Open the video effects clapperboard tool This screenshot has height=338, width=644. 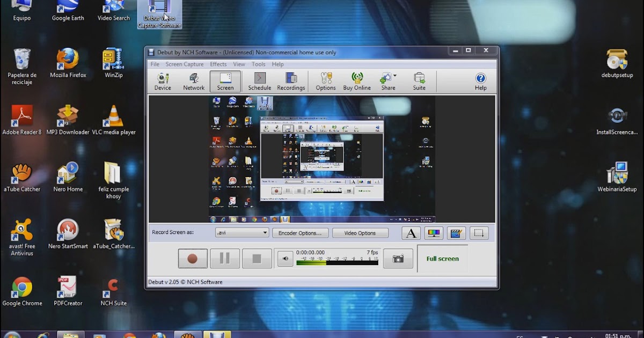(456, 232)
